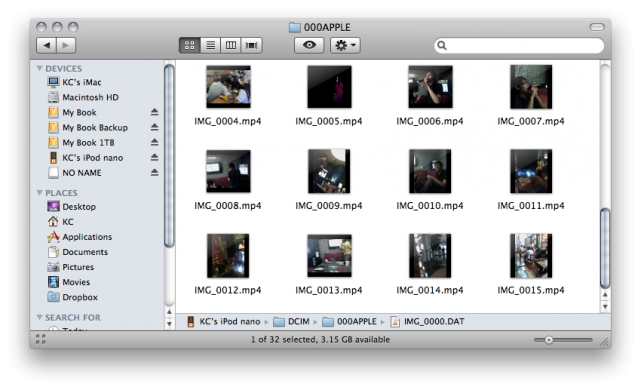Image resolution: width=640 pixels, height=390 pixels.
Task: Select the IMG_0005.mp4 thumbnail
Action: click(329, 87)
